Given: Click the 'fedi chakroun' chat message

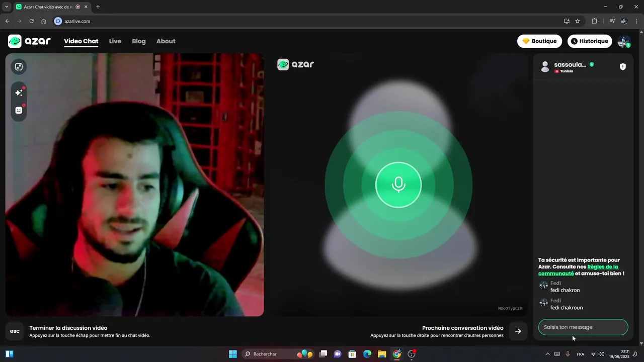Looking at the screenshot, I should [x=567, y=308].
